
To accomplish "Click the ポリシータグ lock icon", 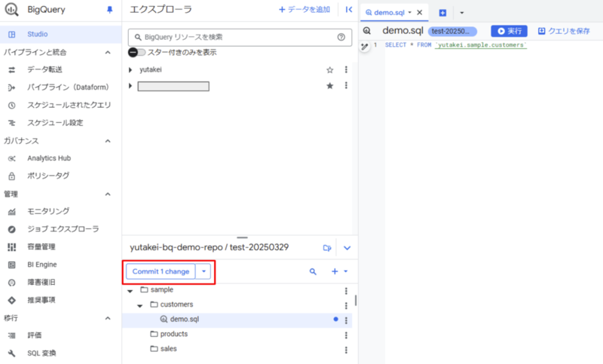I will pyautogui.click(x=12, y=176).
